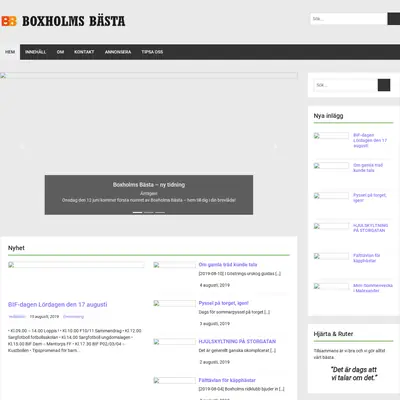Open sidebar link Pyssel på torget, igen!

(x=370, y=198)
